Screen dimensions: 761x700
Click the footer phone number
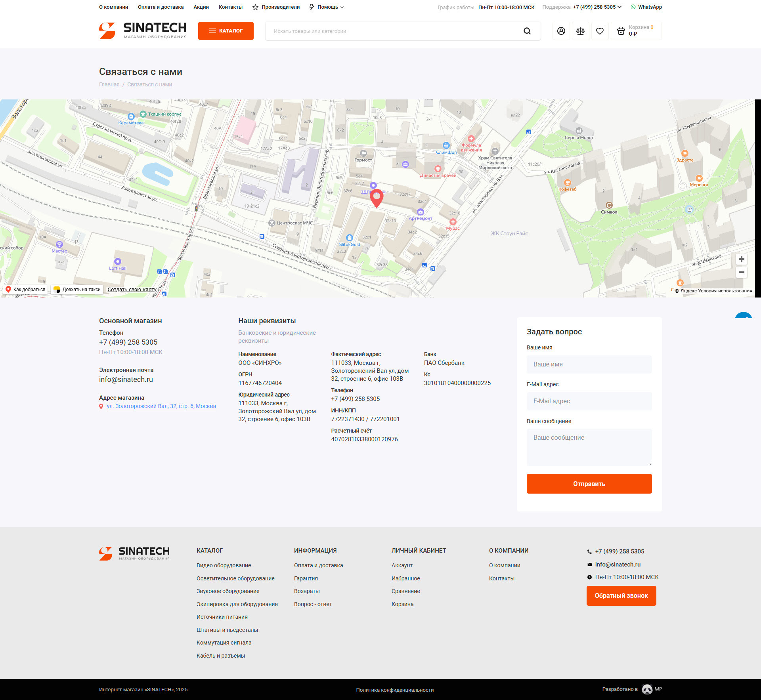point(620,551)
